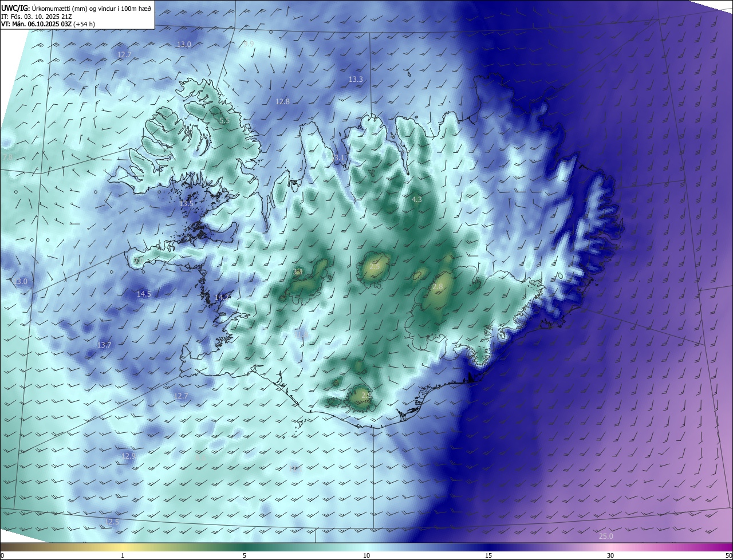Click the 13.7 value label at sea
The height and width of the screenshot is (560, 733).
(104, 345)
